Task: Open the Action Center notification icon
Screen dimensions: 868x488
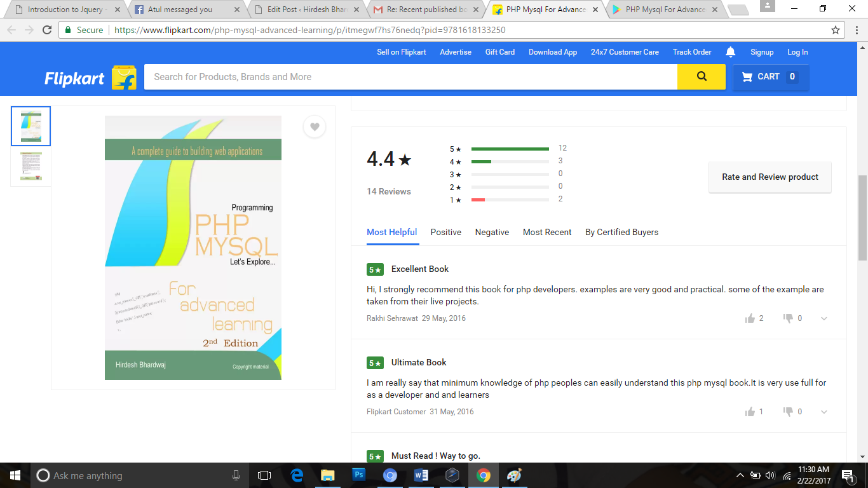Action: [847, 475]
